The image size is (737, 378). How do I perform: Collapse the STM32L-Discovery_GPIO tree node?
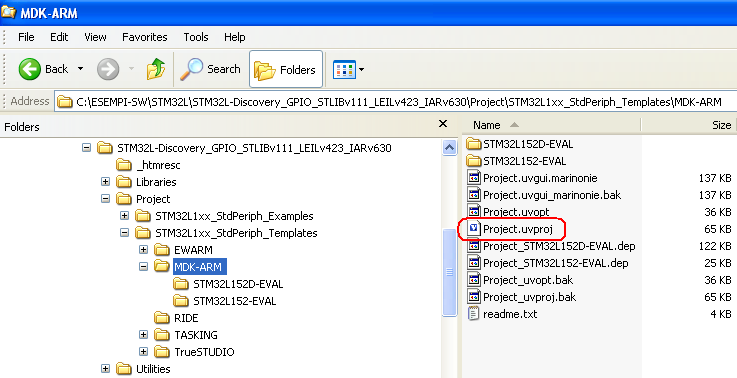pos(86,148)
